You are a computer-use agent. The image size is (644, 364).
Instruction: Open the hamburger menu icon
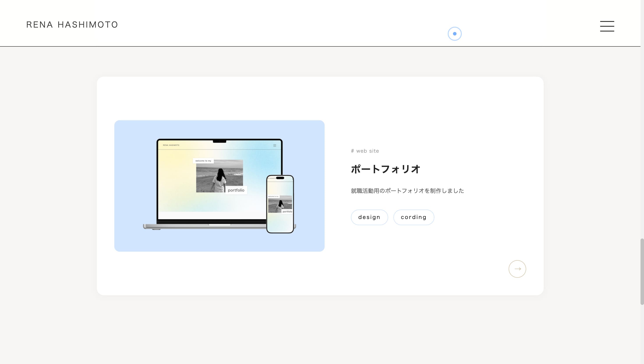click(x=607, y=26)
